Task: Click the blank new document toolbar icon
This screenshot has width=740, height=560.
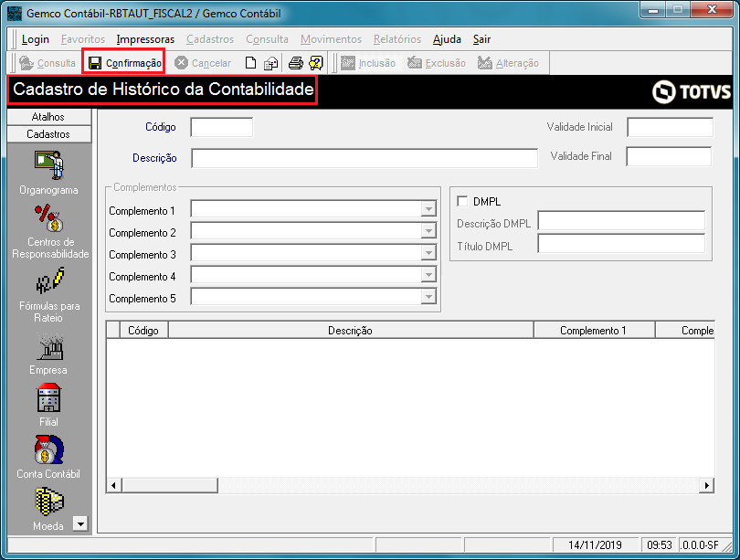Action: point(250,63)
